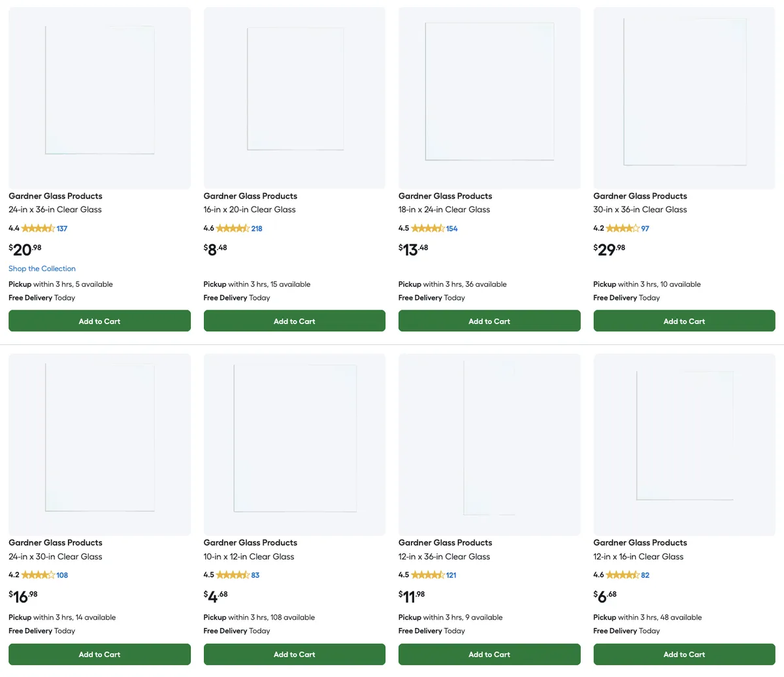This screenshot has height=677, width=784.
Task: View the 30-in x 36-in glass product image
Action: [684, 98]
